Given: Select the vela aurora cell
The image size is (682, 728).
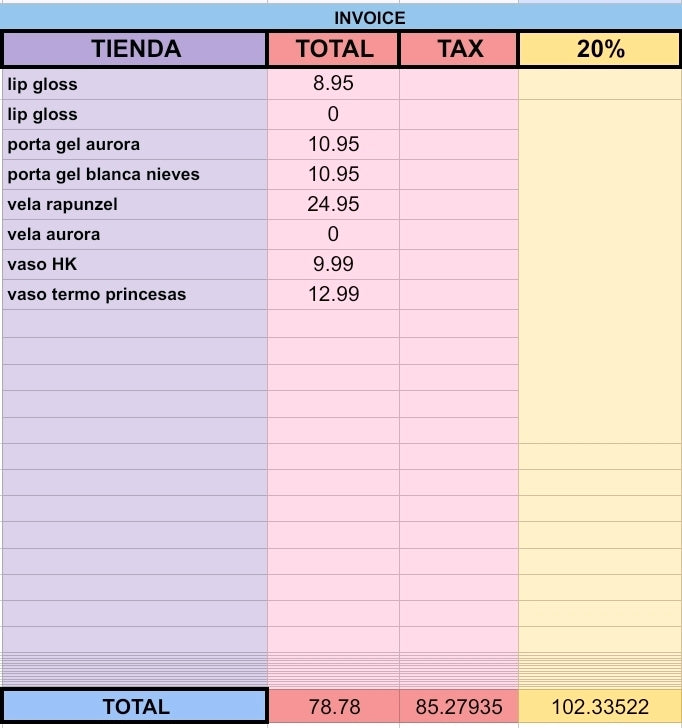Looking at the screenshot, I should coord(135,234).
